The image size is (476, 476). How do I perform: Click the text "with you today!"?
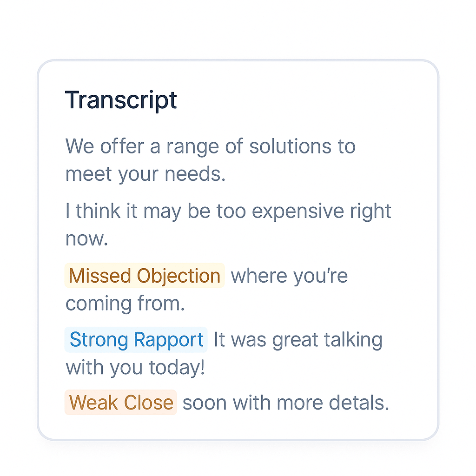pyautogui.click(x=135, y=368)
